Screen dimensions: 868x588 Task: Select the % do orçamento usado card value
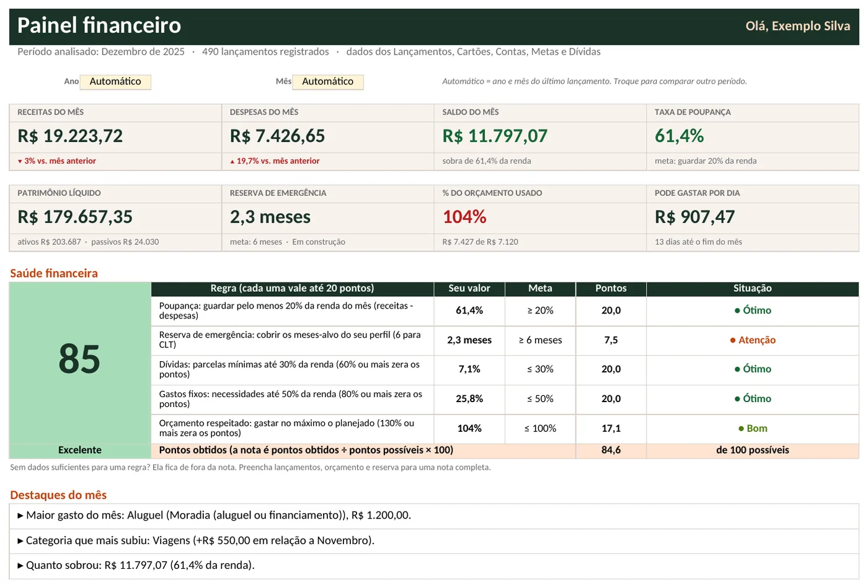pyautogui.click(x=464, y=217)
